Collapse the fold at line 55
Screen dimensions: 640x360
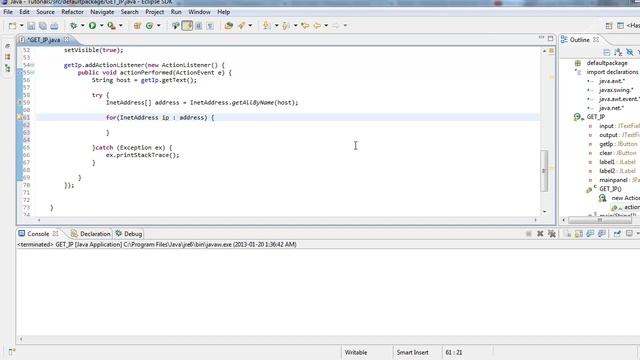tap(33, 73)
